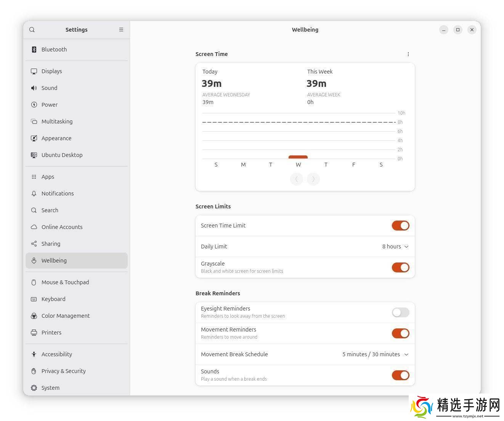
Task: Click the Power icon in sidebar
Action: tap(34, 105)
